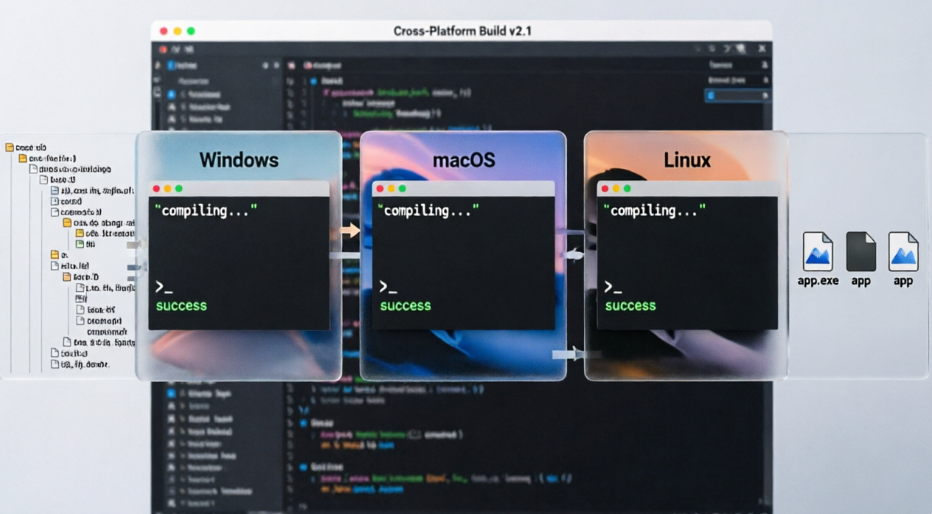Image resolution: width=932 pixels, height=514 pixels.
Task: Click the "compiling..." text in the macOS terminal
Action: pyautogui.click(x=429, y=210)
